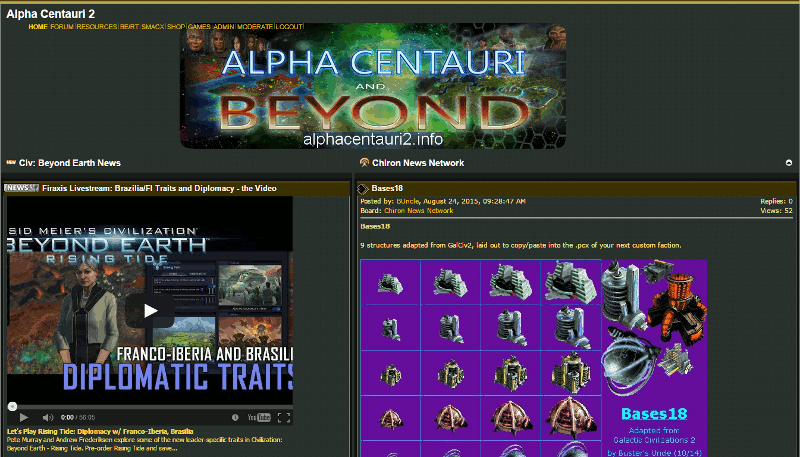Click the Chiron News Network header icon

(364, 162)
